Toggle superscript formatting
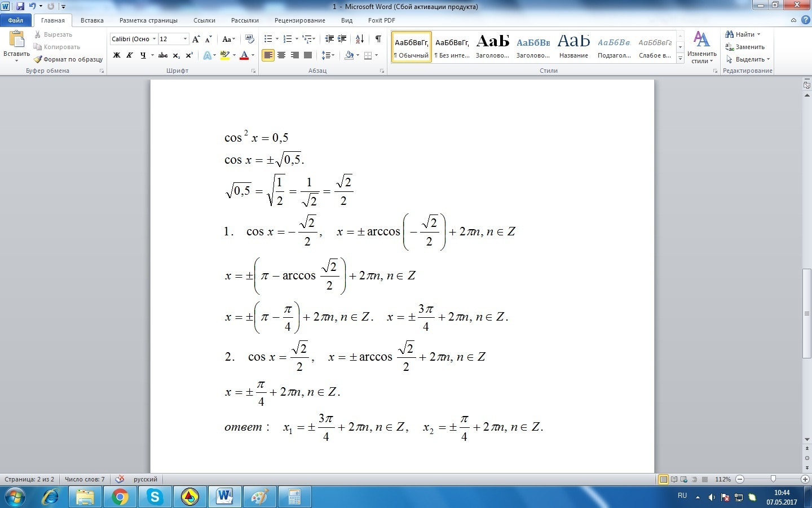812x508 pixels. click(x=189, y=55)
